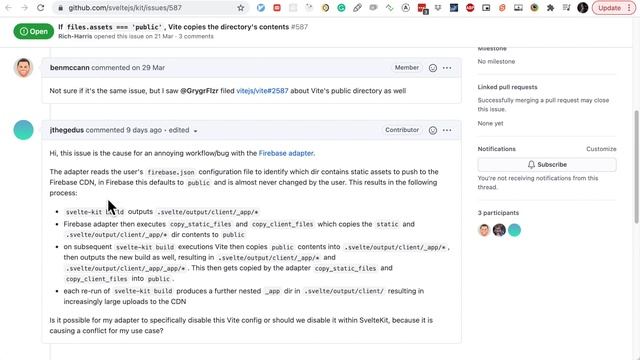Open the red square extension icon
640x360 pixels.
pyautogui.click(x=277, y=8)
